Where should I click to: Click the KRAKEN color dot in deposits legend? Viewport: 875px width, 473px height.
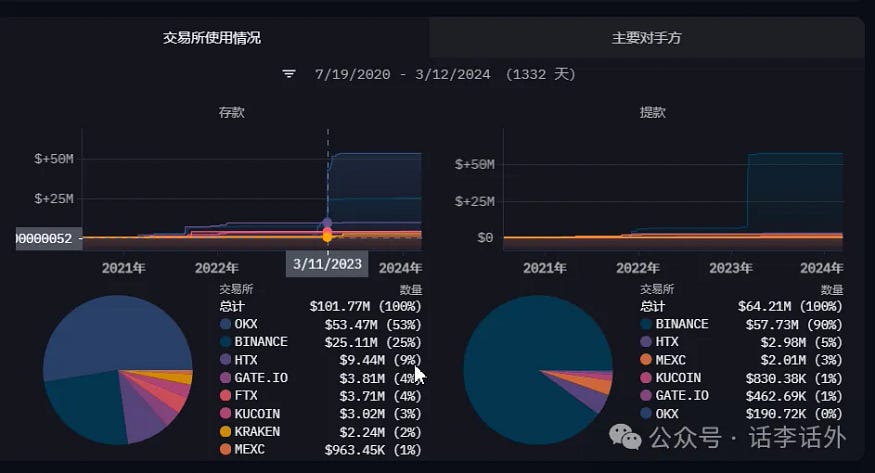[x=225, y=431]
